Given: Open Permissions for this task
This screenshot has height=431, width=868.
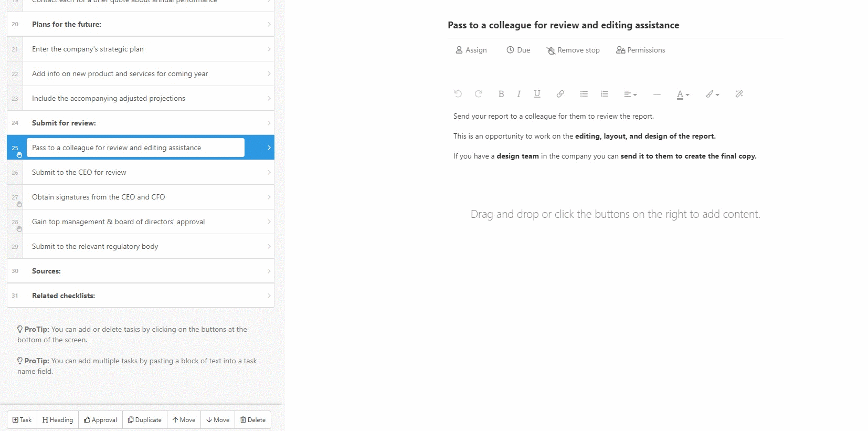Looking at the screenshot, I should point(640,50).
